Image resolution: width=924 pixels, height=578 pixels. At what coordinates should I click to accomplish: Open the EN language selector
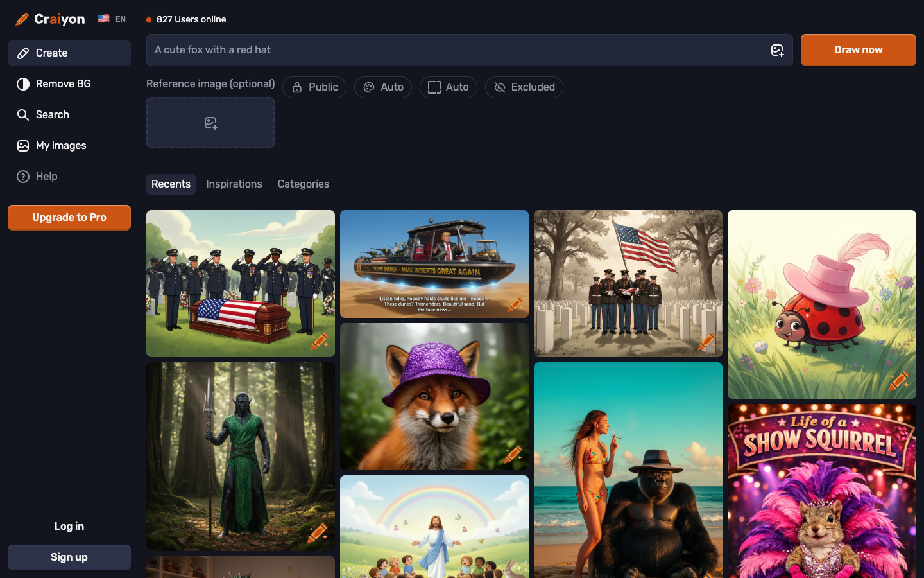click(x=112, y=19)
